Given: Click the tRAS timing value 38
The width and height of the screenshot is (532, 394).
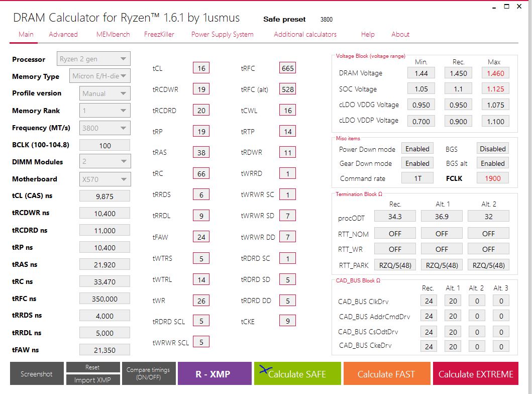Looking at the screenshot, I should click(x=201, y=152).
